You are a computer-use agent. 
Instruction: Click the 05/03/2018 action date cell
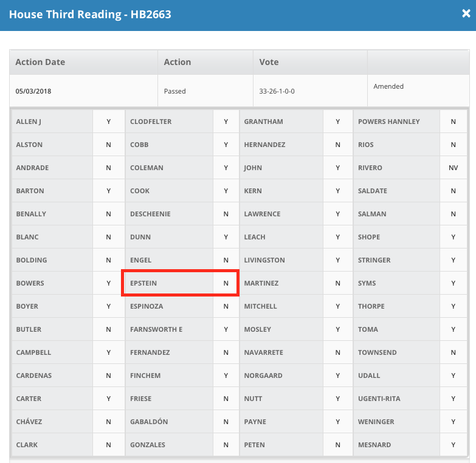(83, 91)
